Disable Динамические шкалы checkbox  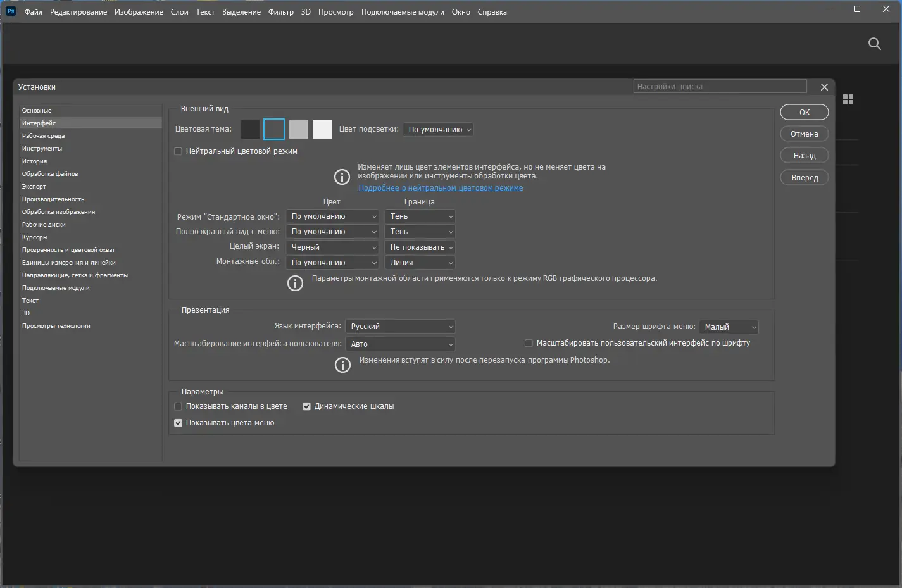point(306,406)
